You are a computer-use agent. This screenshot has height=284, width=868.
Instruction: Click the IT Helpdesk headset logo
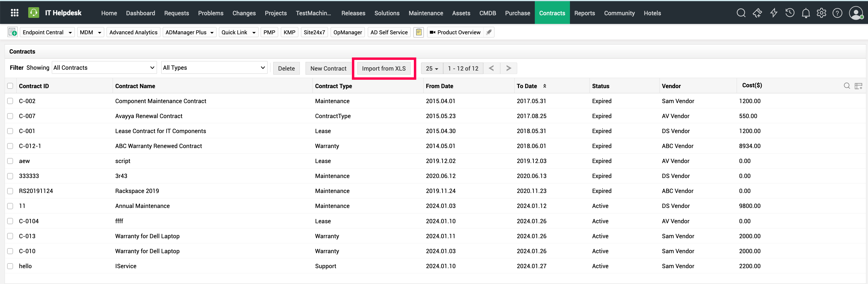tap(33, 13)
